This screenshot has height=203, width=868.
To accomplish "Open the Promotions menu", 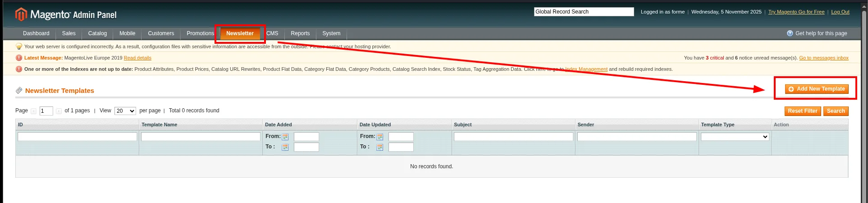I will click(x=200, y=33).
